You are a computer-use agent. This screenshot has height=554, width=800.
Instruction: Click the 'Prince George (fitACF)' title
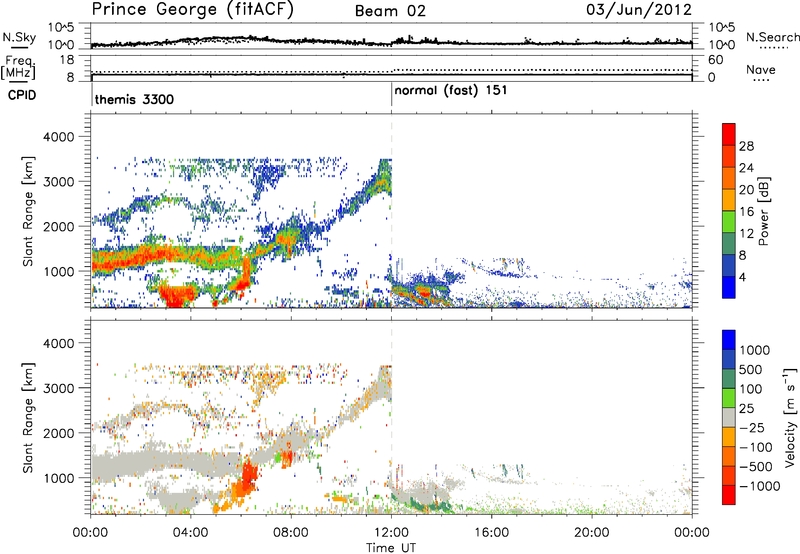click(193, 10)
